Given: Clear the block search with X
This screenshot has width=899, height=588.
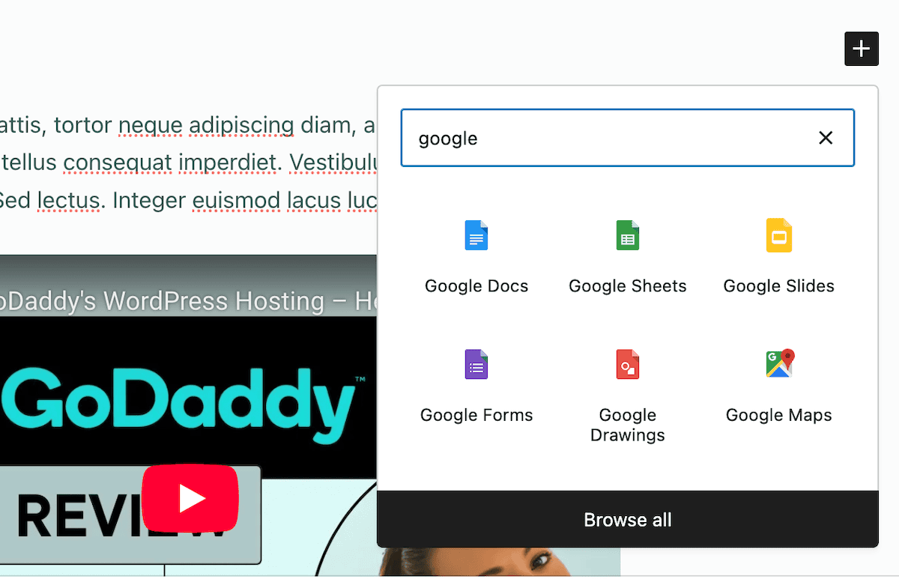Looking at the screenshot, I should tap(826, 138).
